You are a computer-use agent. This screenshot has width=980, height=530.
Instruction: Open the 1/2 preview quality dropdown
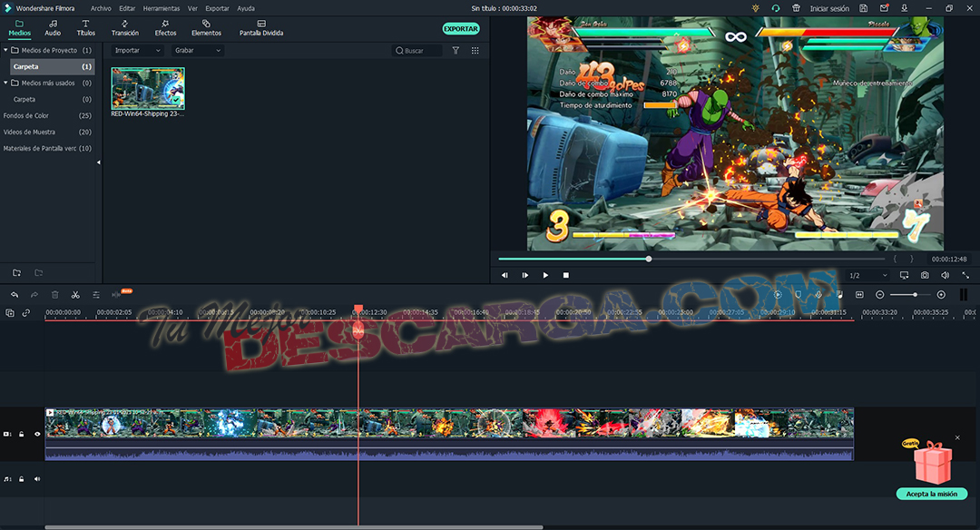click(x=868, y=275)
